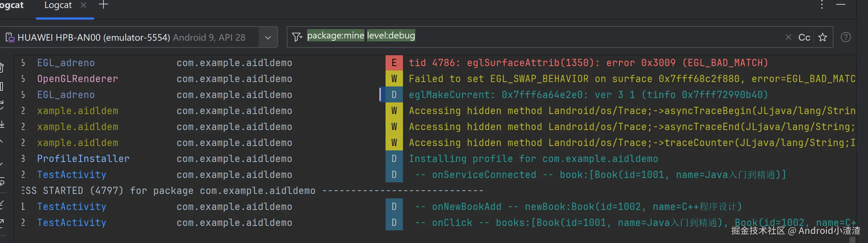The image size is (868, 243).
Task: Toggle Match Case (Cc) in filter
Action: click(x=804, y=37)
